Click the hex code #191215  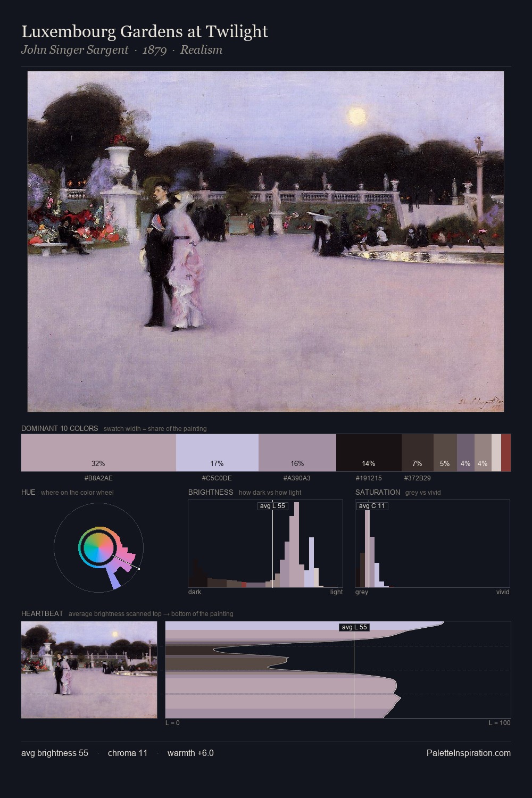369,478
